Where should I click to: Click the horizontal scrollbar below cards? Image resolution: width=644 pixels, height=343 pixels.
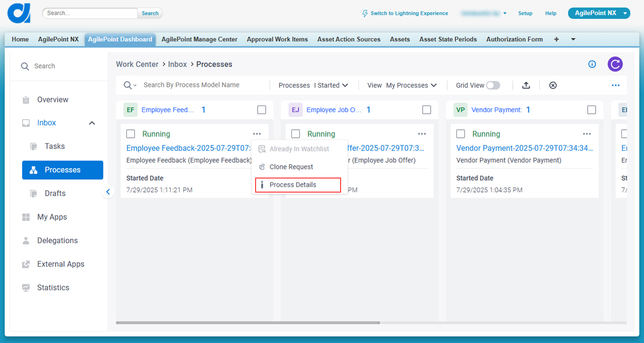pyautogui.click(x=248, y=322)
